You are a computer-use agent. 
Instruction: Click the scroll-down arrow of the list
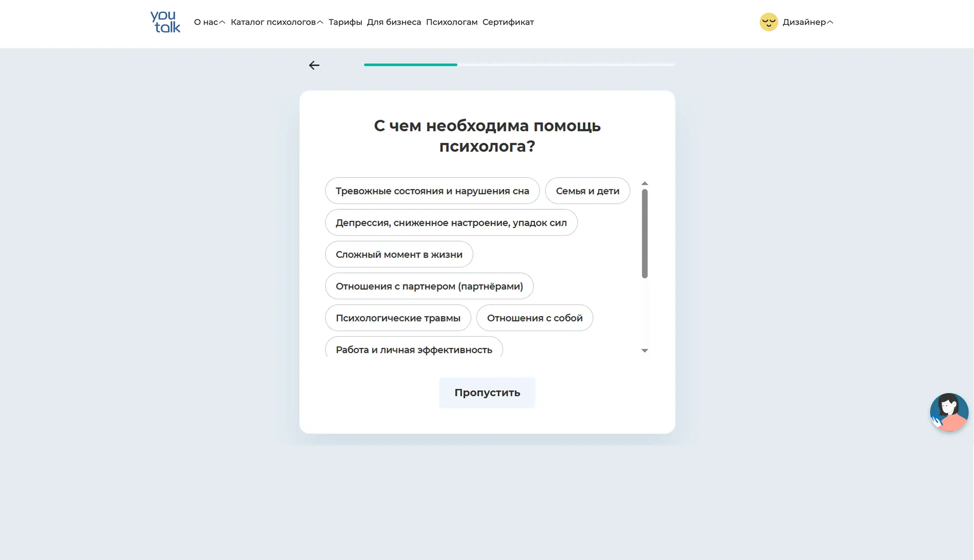coord(645,351)
